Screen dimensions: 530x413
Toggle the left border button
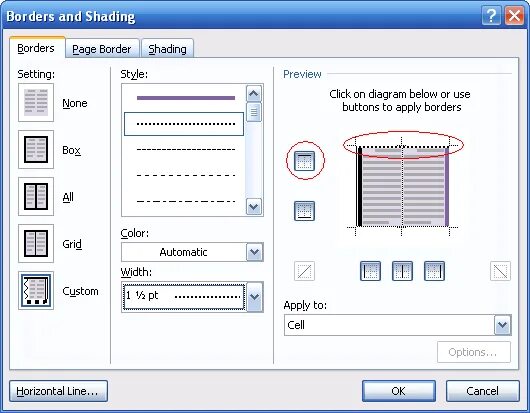click(x=370, y=271)
